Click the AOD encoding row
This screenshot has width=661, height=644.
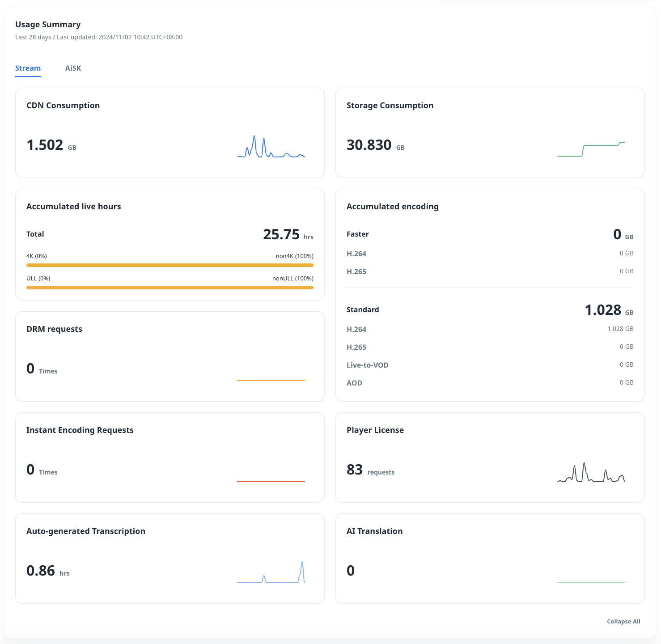click(x=490, y=383)
